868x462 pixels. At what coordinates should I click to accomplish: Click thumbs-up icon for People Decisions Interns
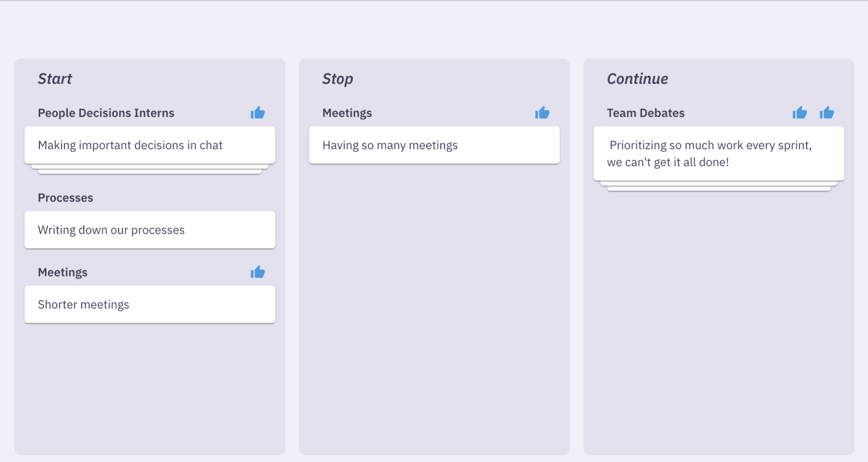pos(258,113)
